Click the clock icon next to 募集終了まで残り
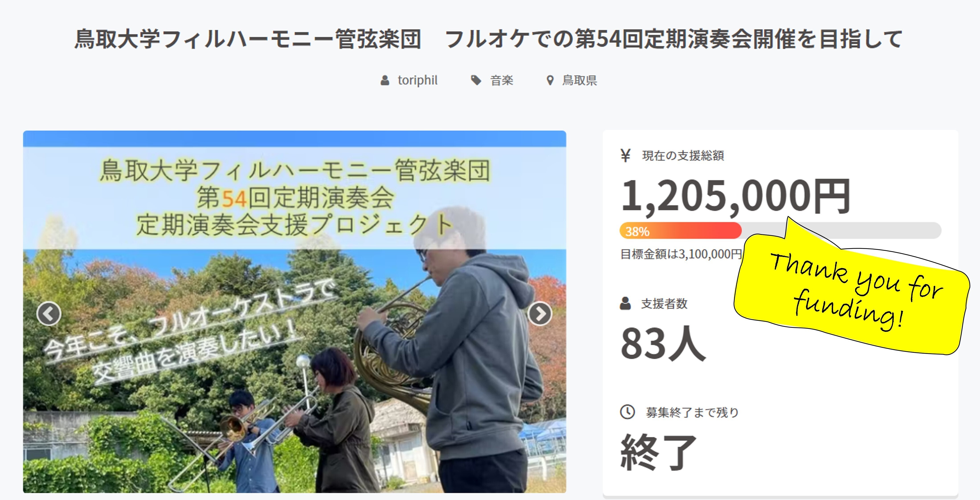980x500 pixels. pos(627,412)
